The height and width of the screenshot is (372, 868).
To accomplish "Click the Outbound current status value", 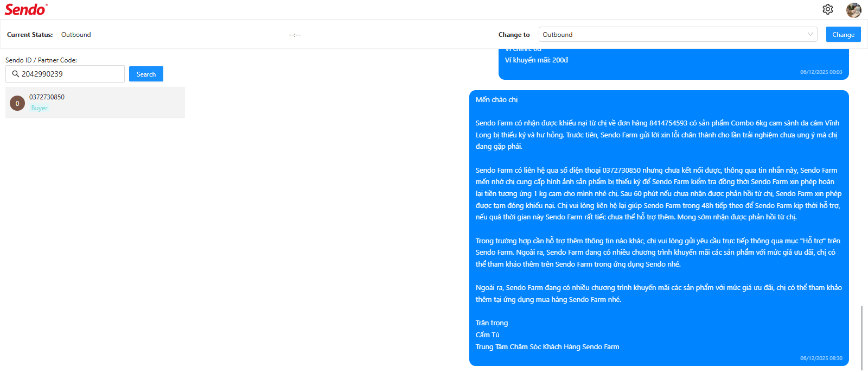I will pos(76,34).
